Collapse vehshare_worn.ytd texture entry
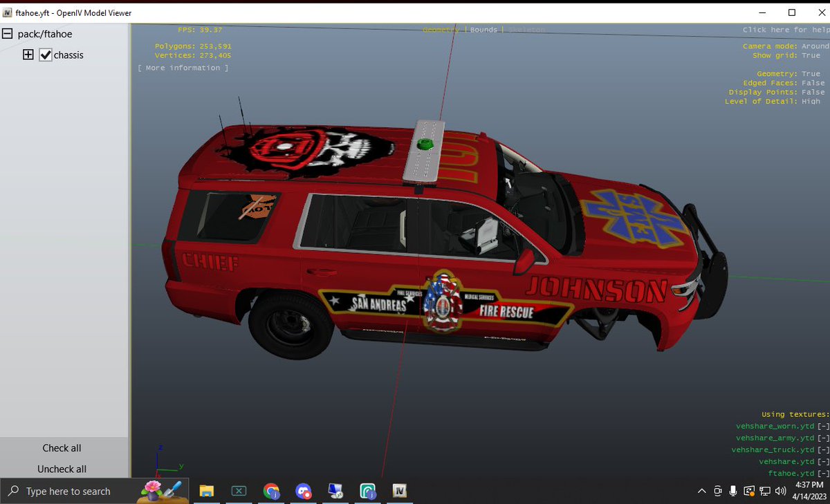830x504 pixels. [823, 427]
